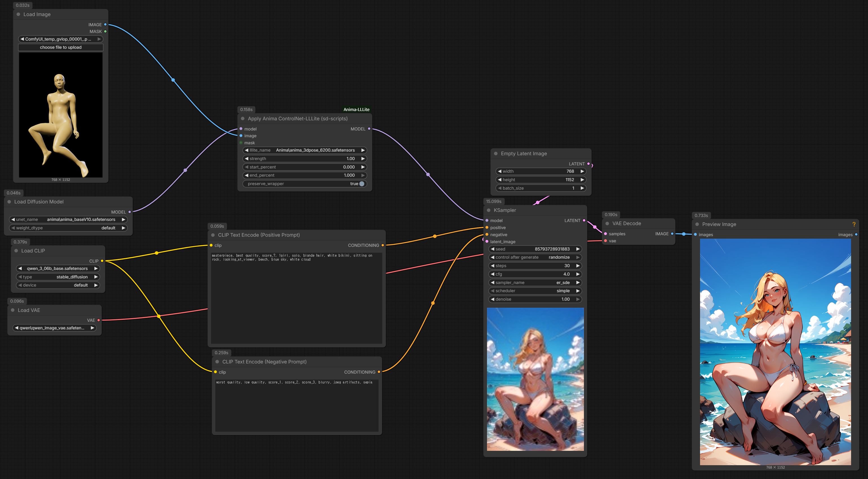
Task: Collapse the KSampler node via its title dot
Action: [489, 210]
